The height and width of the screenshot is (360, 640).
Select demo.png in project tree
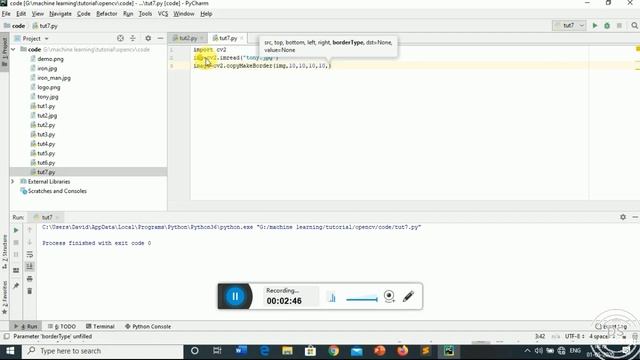(50, 59)
